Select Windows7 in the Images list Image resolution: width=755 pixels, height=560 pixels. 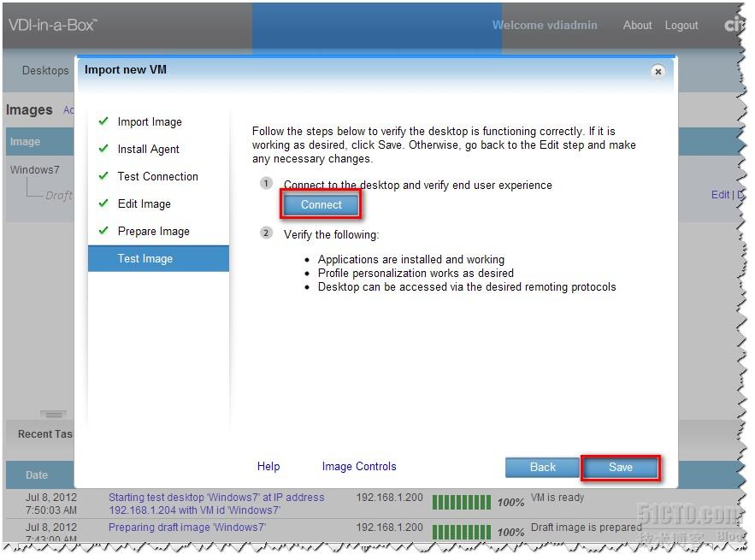point(35,169)
